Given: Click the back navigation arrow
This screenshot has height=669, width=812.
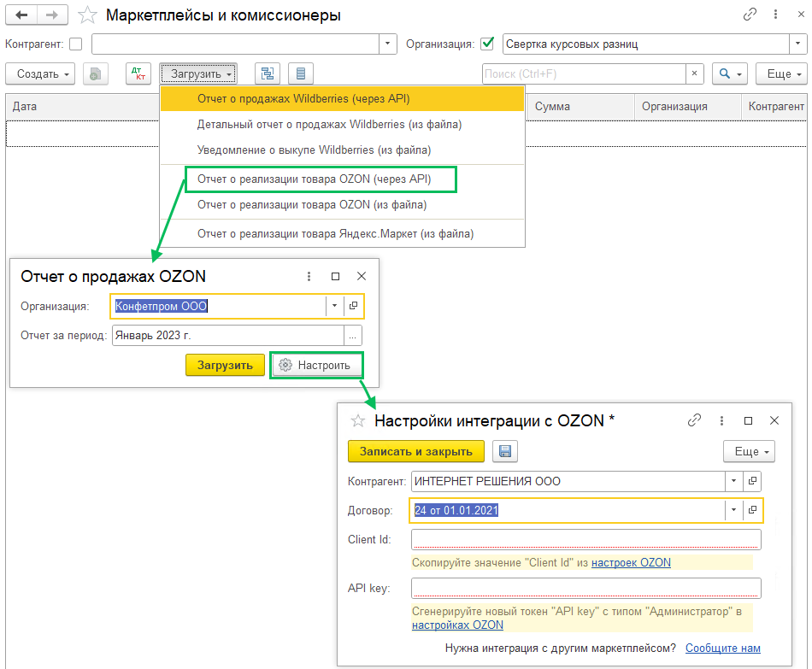Looking at the screenshot, I should (21, 15).
